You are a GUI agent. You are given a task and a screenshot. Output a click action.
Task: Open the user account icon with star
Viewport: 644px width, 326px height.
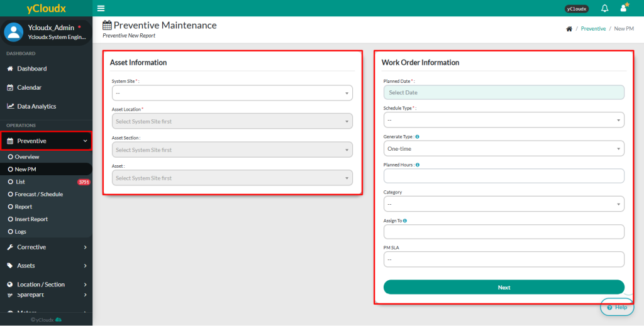coord(625,8)
